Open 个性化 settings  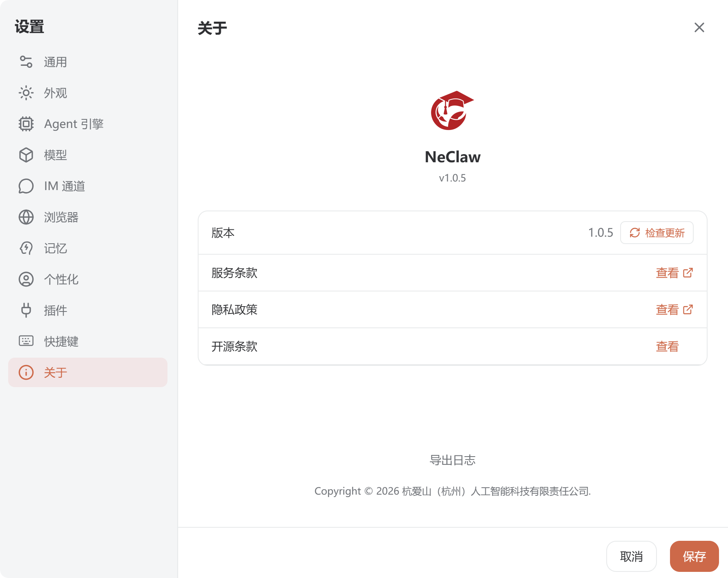(x=88, y=279)
